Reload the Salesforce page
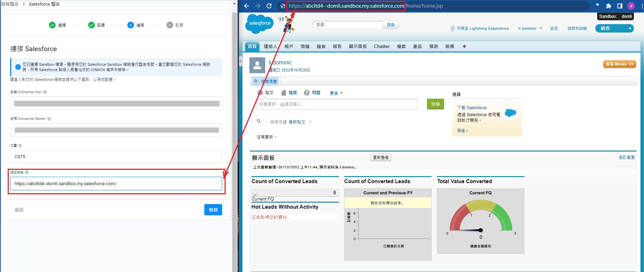 269,6
